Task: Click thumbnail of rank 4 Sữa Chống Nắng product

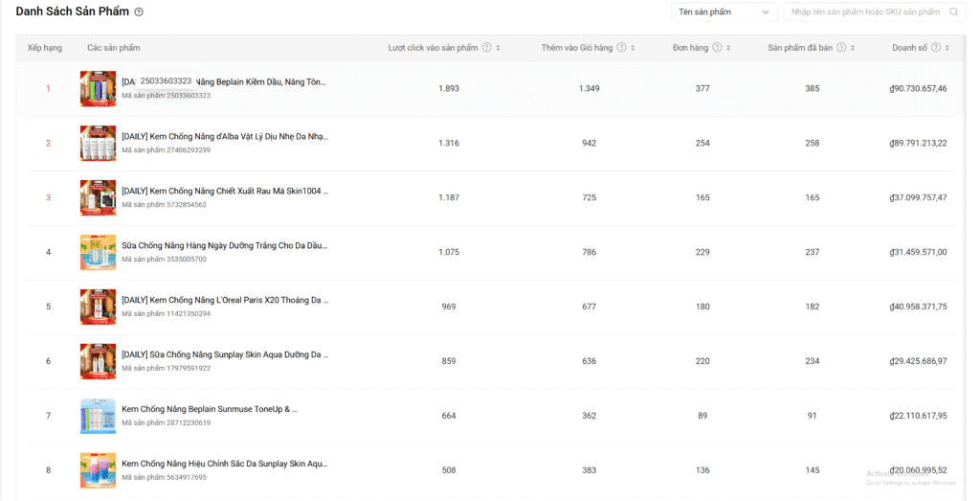Action: [98, 252]
